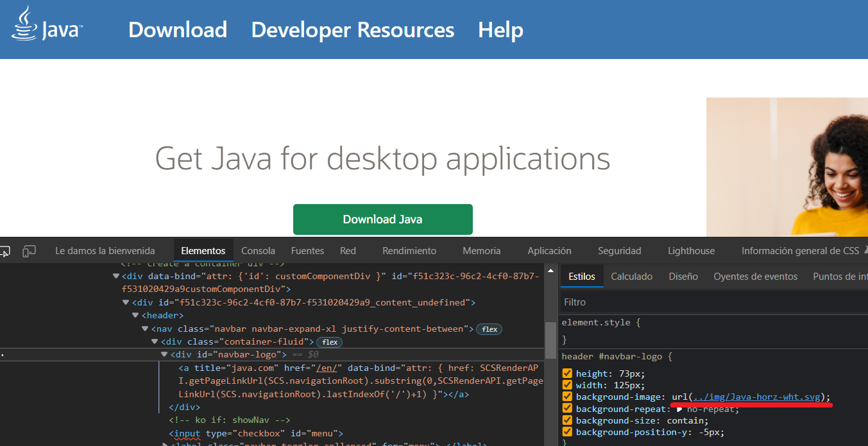The height and width of the screenshot is (446, 868).
Task: Toggle the background-size: contain checkbox
Action: 567,421
